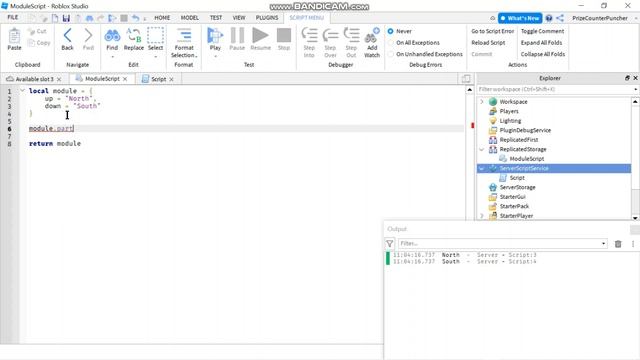Image resolution: width=640 pixels, height=360 pixels.
Task: Click the undo arrow in quick access toolbar
Action: point(136,18)
